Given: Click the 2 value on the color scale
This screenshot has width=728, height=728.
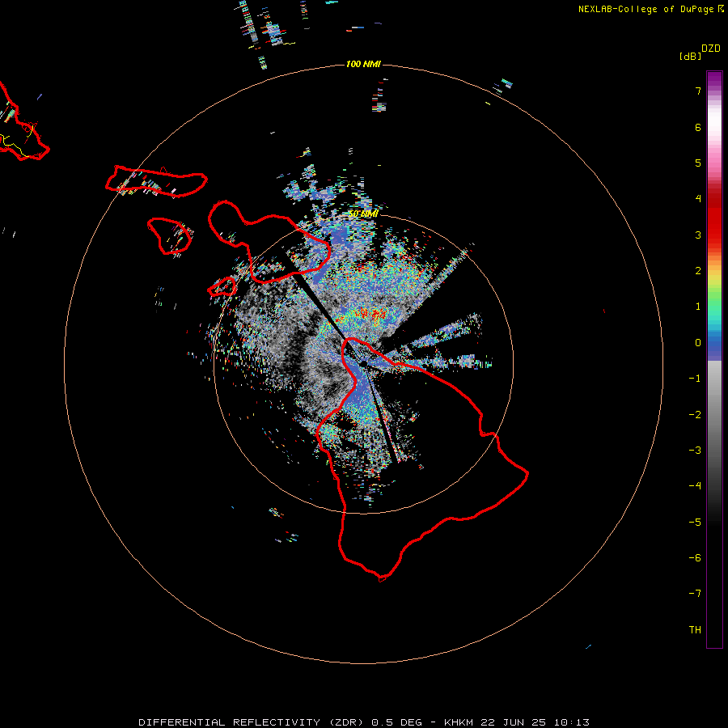Looking at the screenshot, I should point(698,271).
